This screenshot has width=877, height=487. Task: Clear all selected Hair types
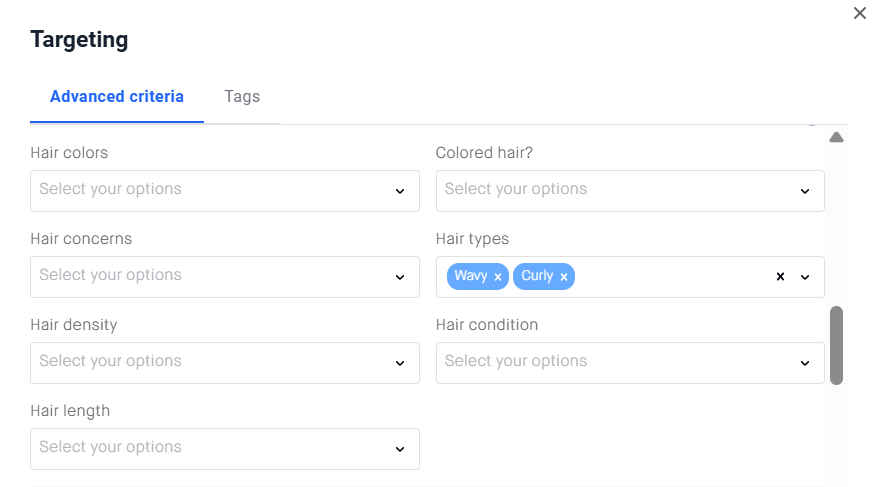click(781, 277)
